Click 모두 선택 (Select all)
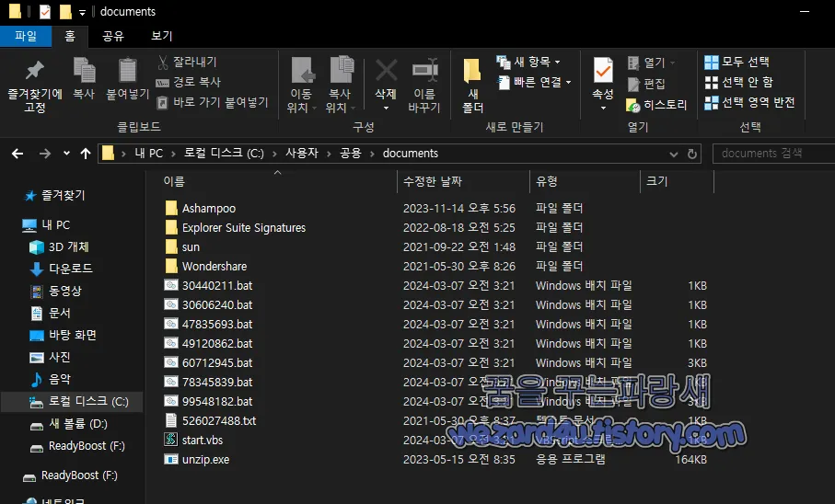Screen dimensions: 835x504 (x=736, y=63)
